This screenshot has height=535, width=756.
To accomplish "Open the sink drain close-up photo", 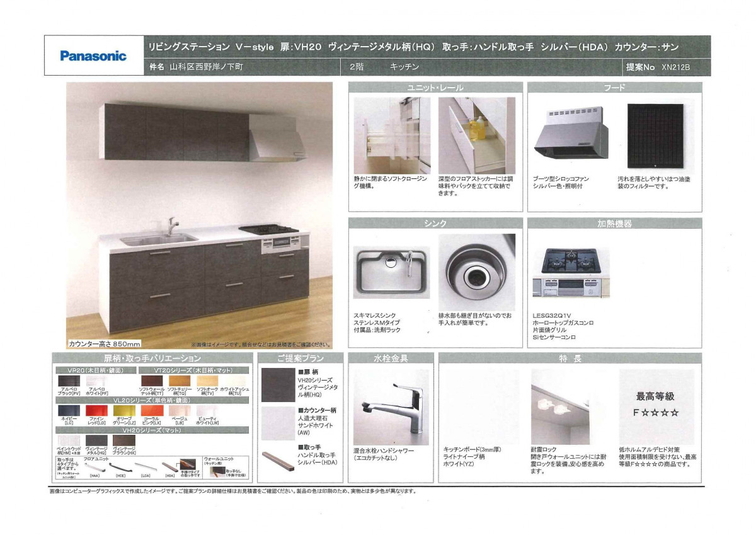I will point(477,269).
